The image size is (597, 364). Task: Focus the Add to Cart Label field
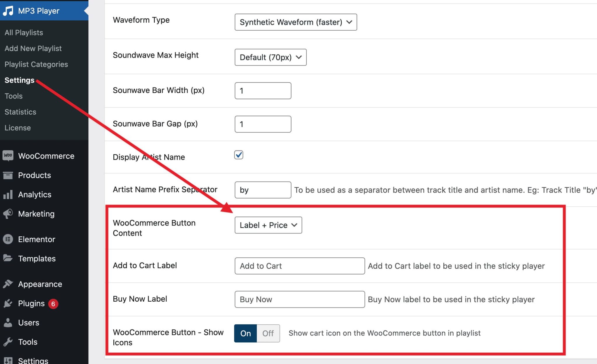(300, 266)
